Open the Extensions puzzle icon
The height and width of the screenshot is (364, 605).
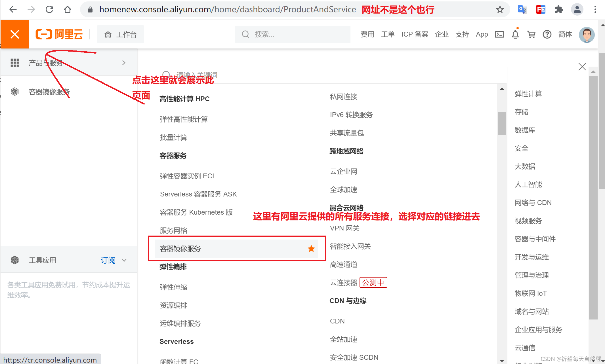[559, 10]
